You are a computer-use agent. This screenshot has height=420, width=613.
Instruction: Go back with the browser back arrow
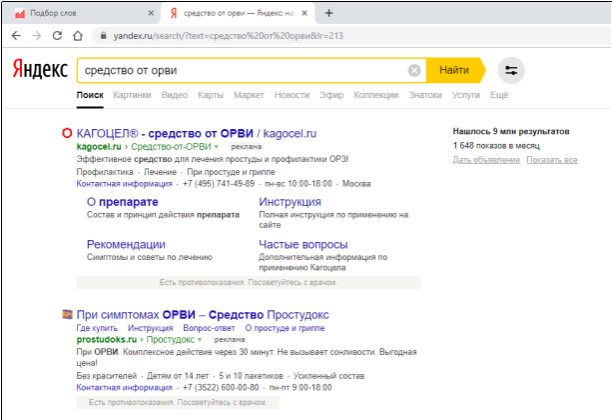pos(16,36)
